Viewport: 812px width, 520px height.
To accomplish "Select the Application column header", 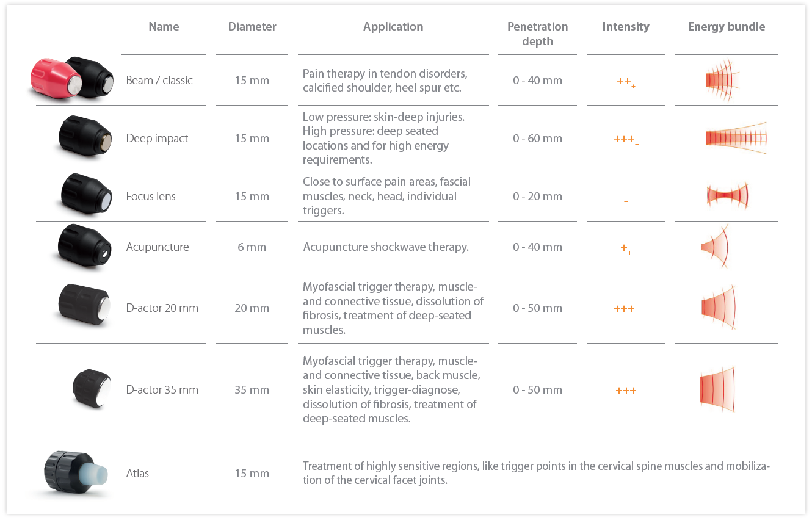I will [x=393, y=27].
